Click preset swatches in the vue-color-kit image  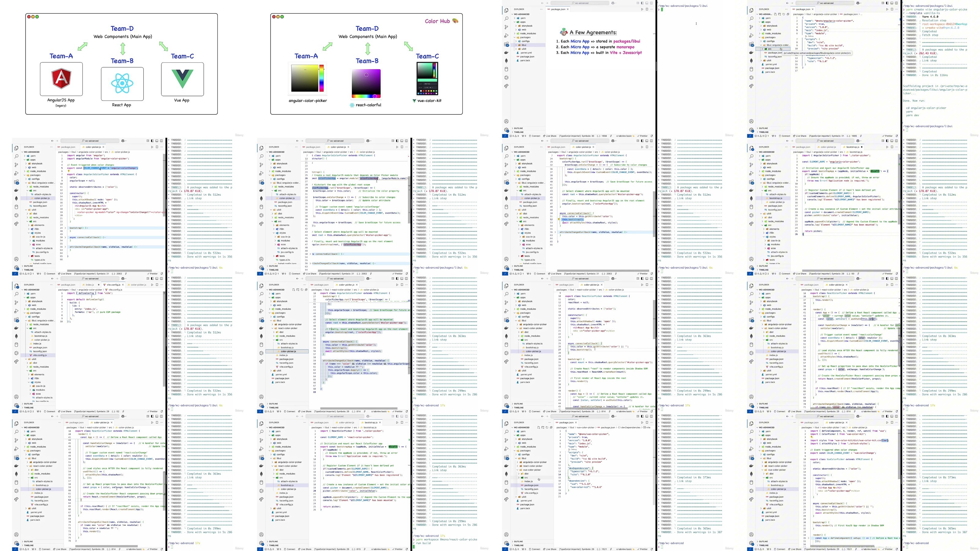tap(428, 92)
